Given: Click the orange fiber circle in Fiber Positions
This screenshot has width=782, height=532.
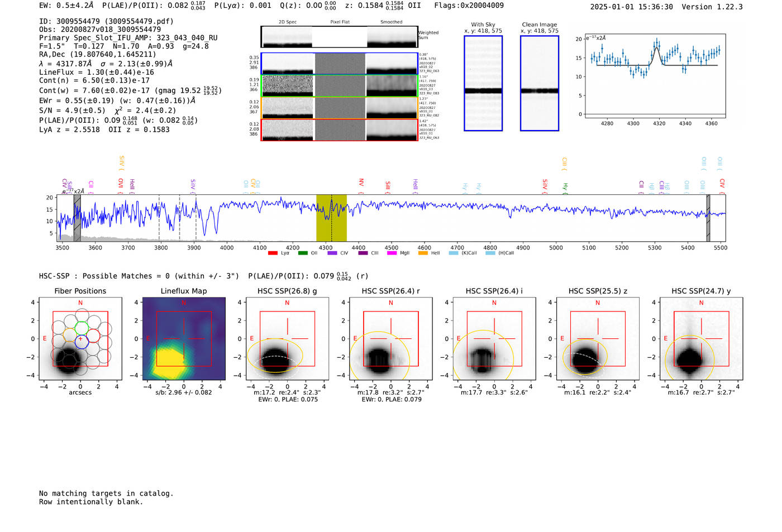Looking at the screenshot, I should point(69,336).
